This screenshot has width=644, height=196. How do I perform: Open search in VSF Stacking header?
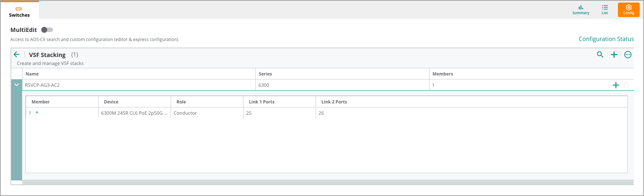[600, 54]
